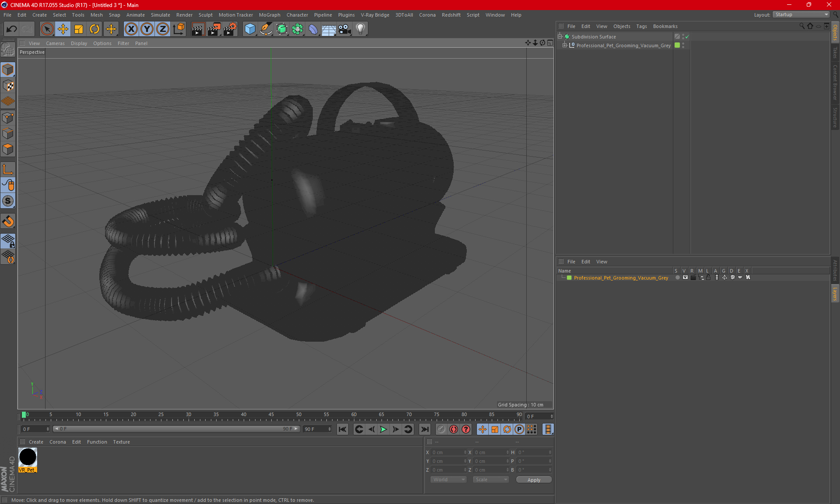The height and width of the screenshot is (504, 840).
Task: Activate the Move tool in top toolbar
Action: (63, 29)
